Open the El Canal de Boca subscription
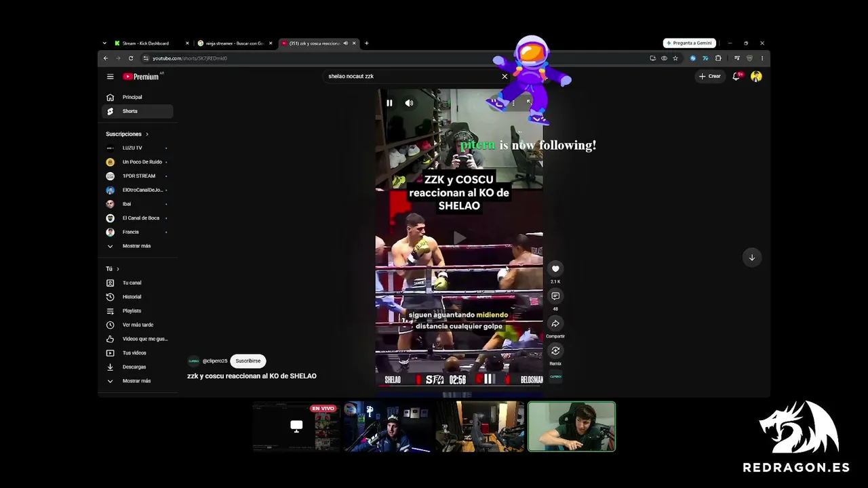Screen dimensions: 868x488 coord(138,218)
